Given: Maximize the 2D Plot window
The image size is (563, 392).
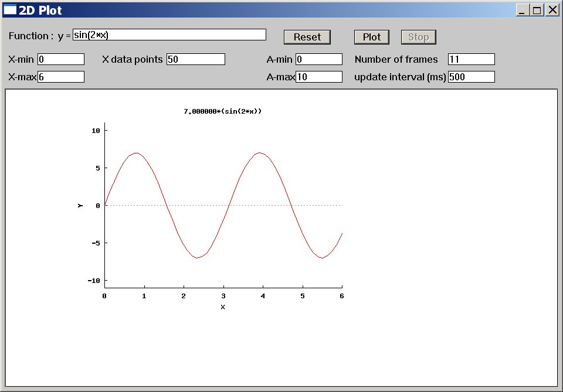Looking at the screenshot, I should point(537,10).
